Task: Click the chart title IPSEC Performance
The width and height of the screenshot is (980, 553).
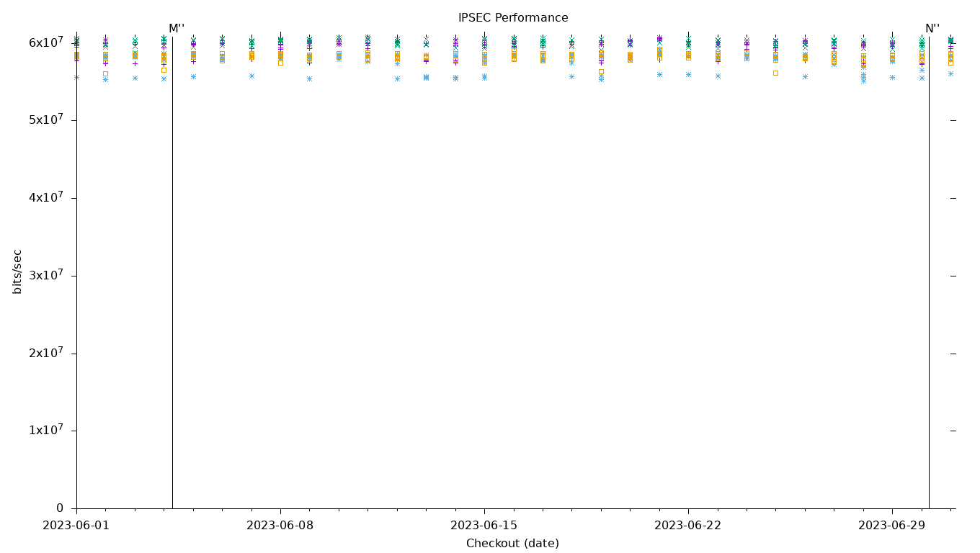Action: (513, 18)
